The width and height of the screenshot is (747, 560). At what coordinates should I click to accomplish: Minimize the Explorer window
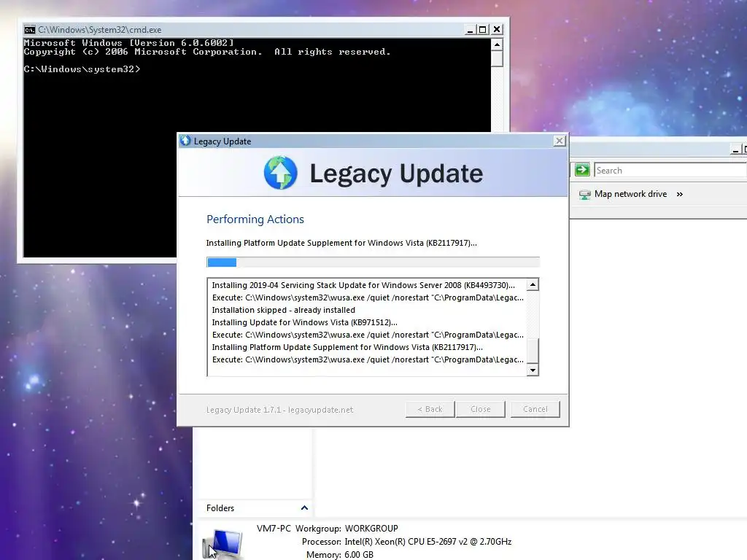click(x=735, y=150)
